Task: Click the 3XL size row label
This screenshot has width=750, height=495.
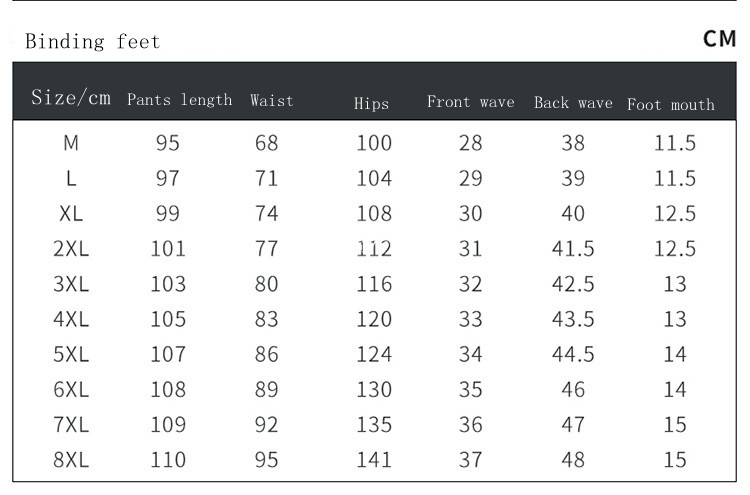Action: click(71, 284)
